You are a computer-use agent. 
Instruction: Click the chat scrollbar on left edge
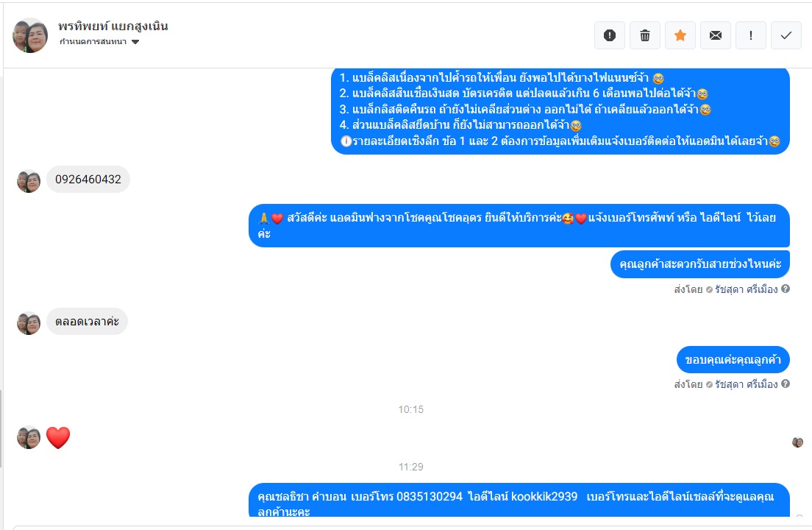pyautogui.click(x=1, y=428)
